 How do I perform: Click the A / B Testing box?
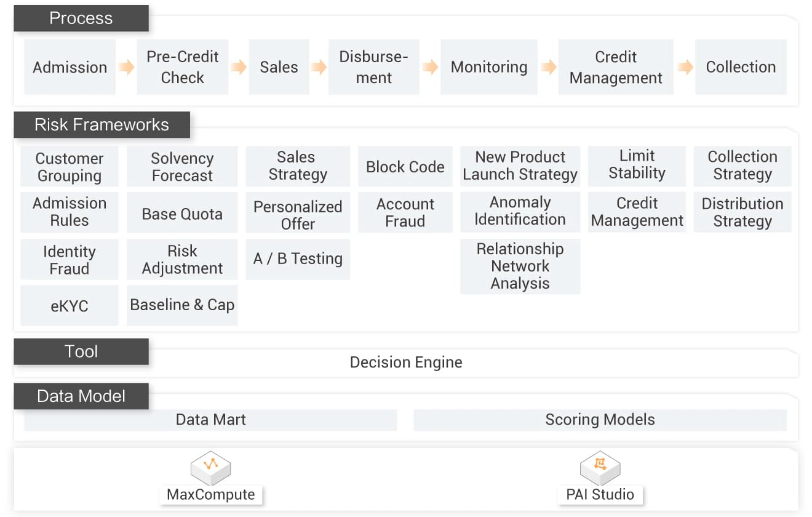click(298, 259)
